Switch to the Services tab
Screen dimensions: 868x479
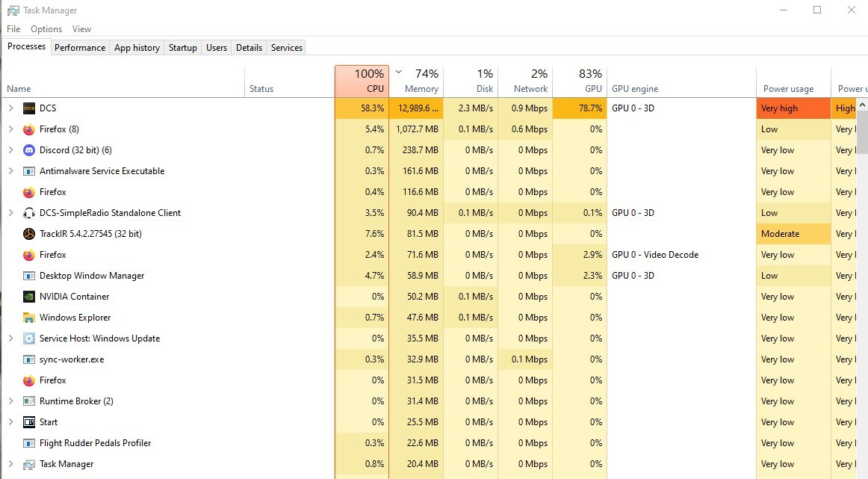287,48
